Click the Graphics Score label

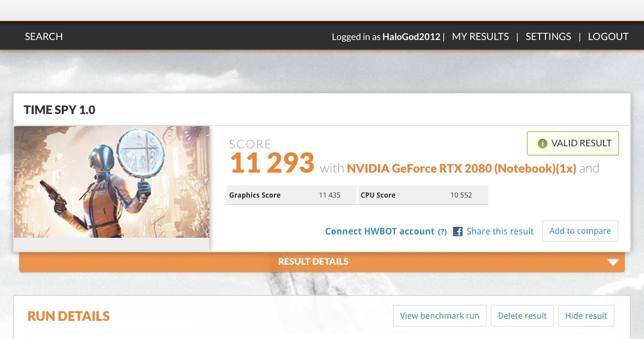(255, 195)
